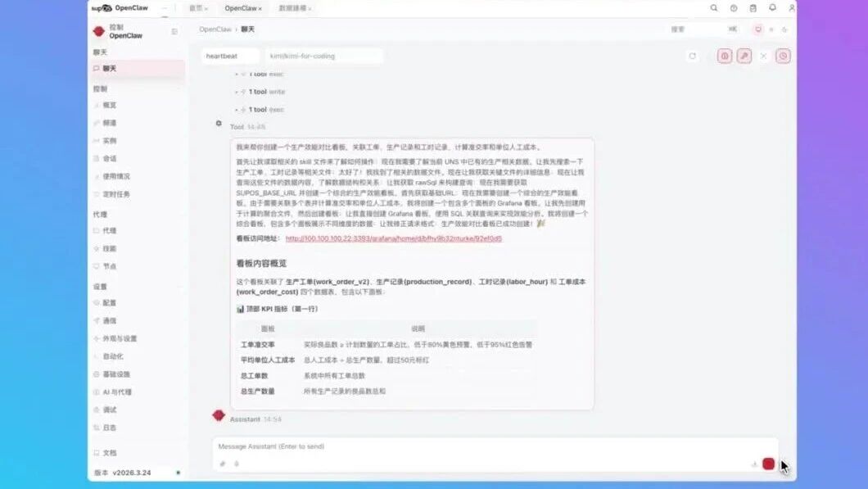The width and height of the screenshot is (868, 489).
Task: Select the sun light-theme icon
Action: coord(771,29)
